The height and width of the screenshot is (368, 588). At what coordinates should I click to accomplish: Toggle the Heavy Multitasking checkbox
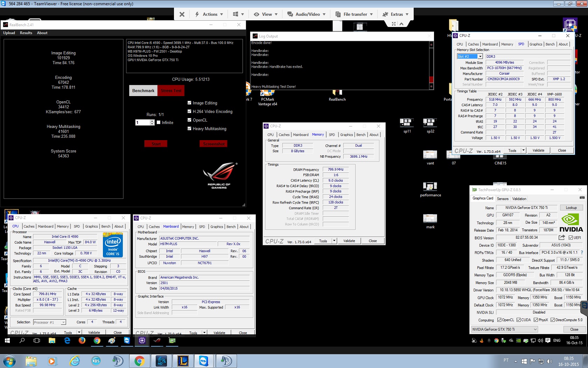point(189,129)
